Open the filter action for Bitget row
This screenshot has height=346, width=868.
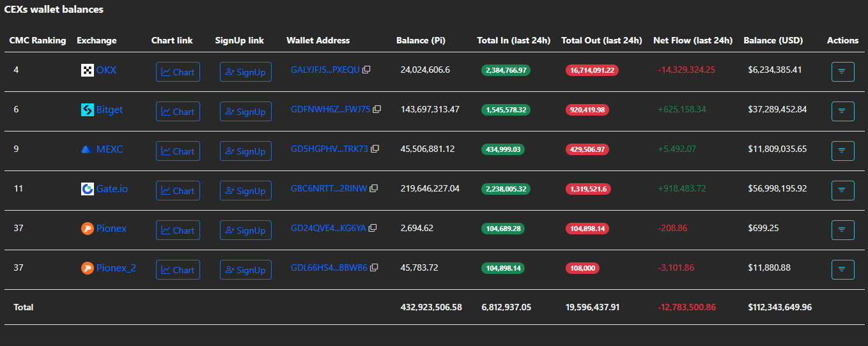[842, 111]
